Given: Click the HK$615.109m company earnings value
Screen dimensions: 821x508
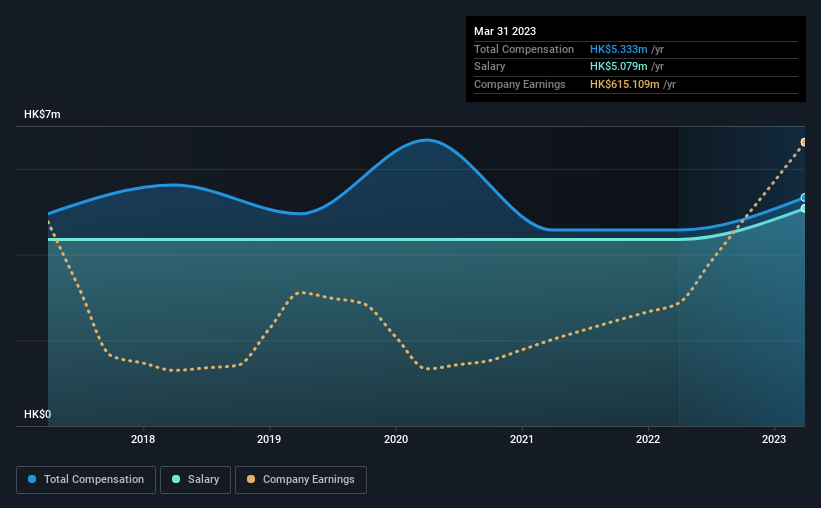Looking at the screenshot, I should pos(625,84).
